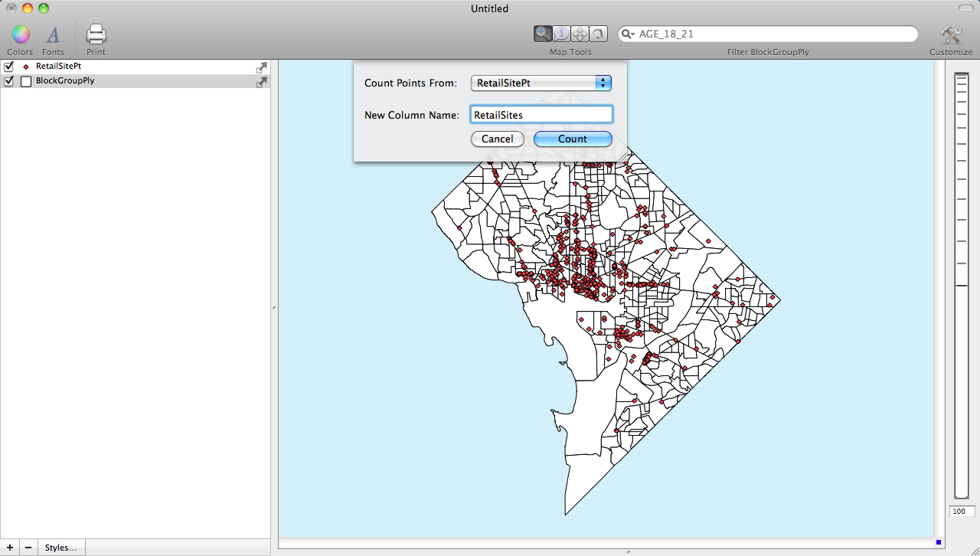
Task: Open the Colors palette
Action: [x=20, y=34]
